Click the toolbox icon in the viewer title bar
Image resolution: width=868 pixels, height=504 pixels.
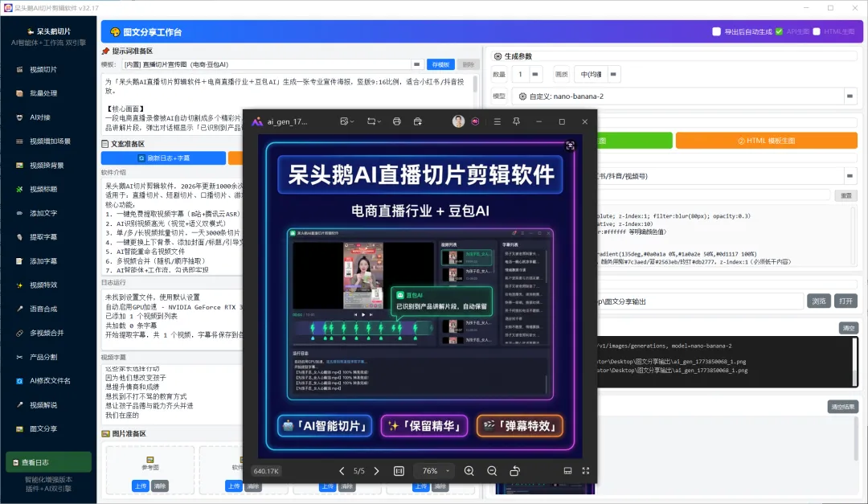[x=418, y=121]
